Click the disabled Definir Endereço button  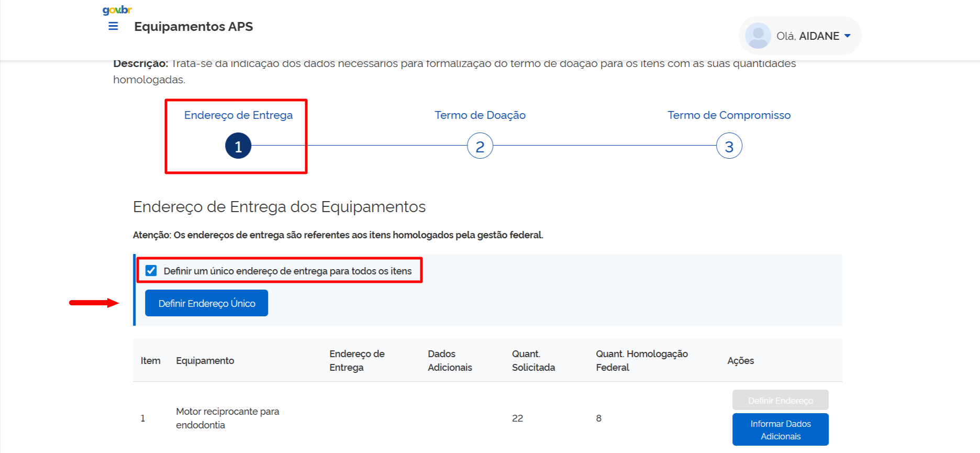(780, 400)
